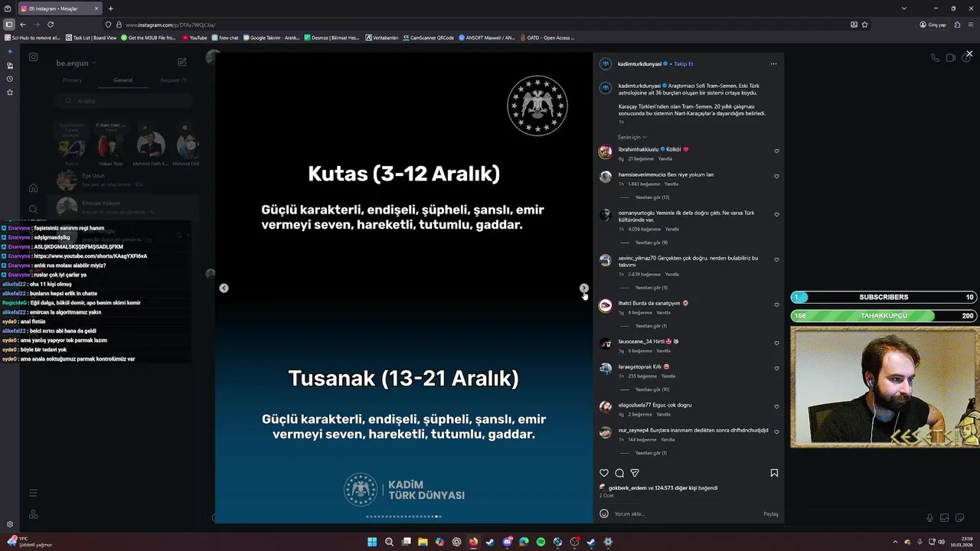Open browser sidebar AI sparkle icon
980x551 pixels.
pyautogui.click(x=9, y=51)
